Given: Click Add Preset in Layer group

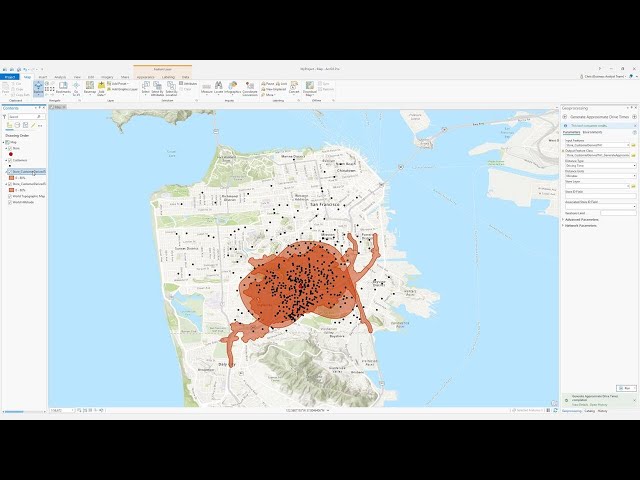Looking at the screenshot, I should pyautogui.click(x=118, y=84).
